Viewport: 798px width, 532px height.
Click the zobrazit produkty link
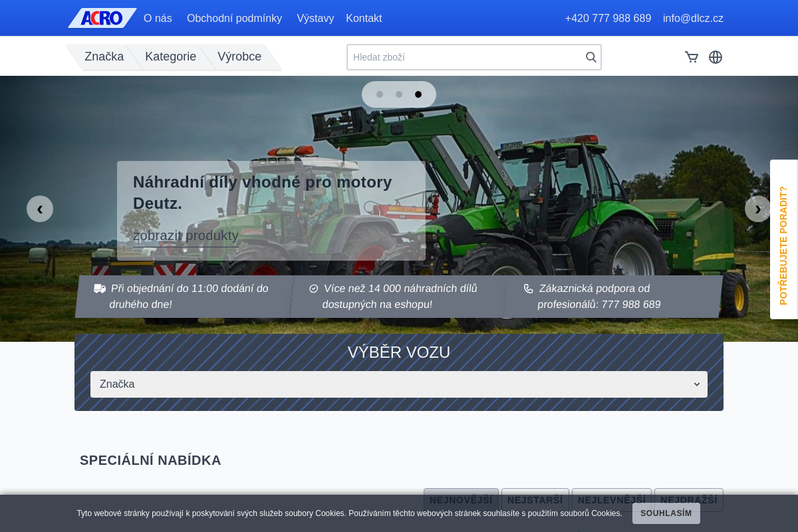[x=186, y=235]
